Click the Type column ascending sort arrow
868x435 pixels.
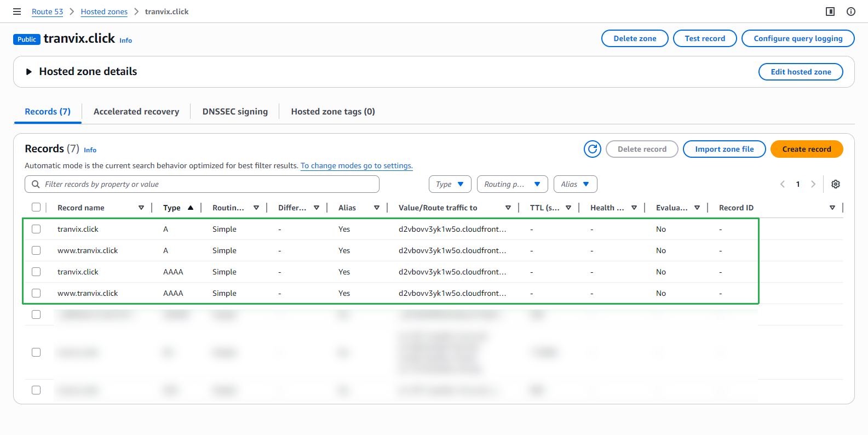click(x=191, y=208)
